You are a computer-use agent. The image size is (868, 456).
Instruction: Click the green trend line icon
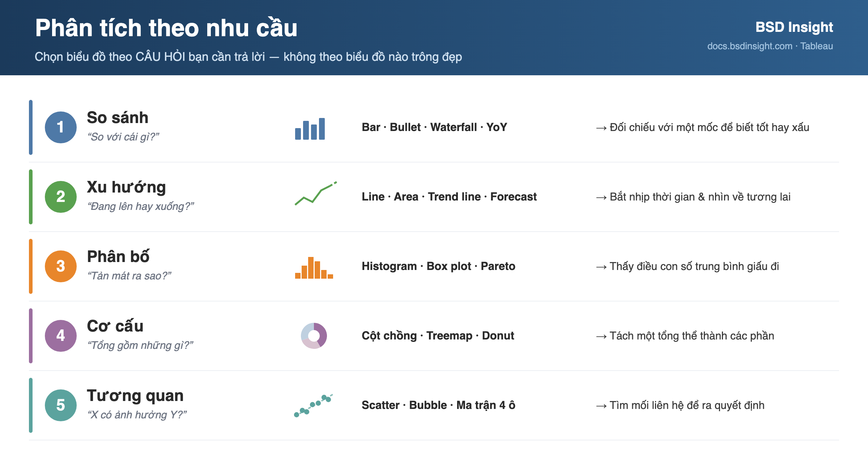coord(316,193)
